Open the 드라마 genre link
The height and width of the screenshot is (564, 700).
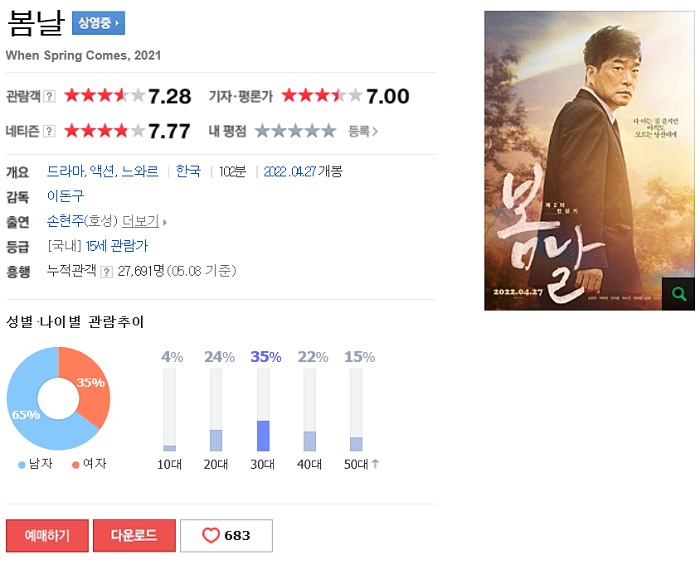(66, 171)
